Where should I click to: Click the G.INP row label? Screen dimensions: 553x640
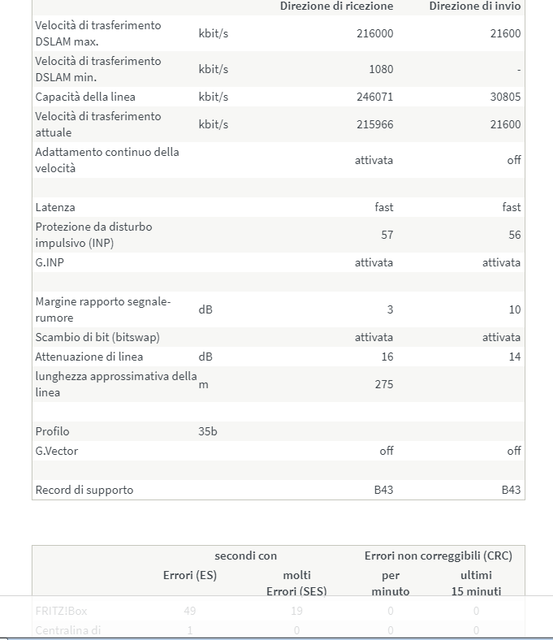coord(49,262)
